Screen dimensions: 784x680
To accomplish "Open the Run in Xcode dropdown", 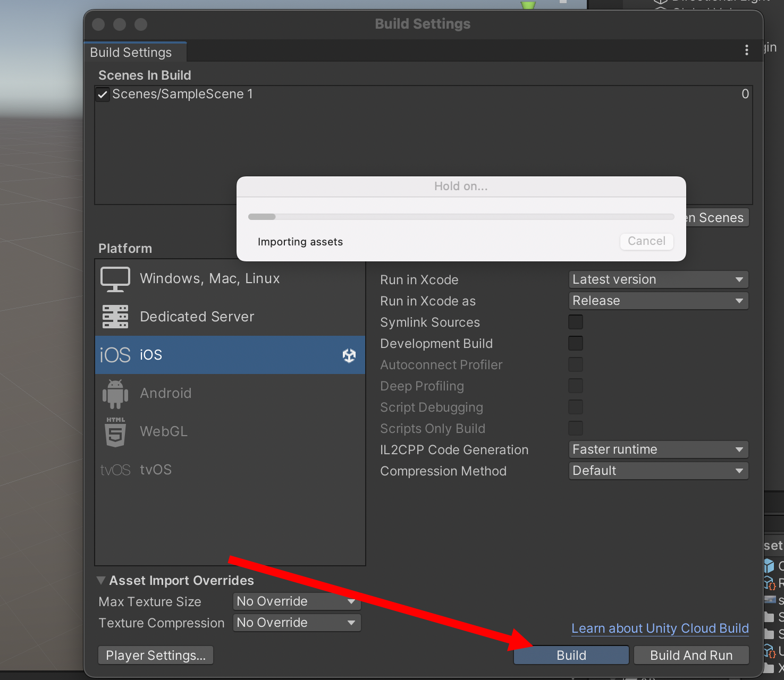I will (x=659, y=279).
